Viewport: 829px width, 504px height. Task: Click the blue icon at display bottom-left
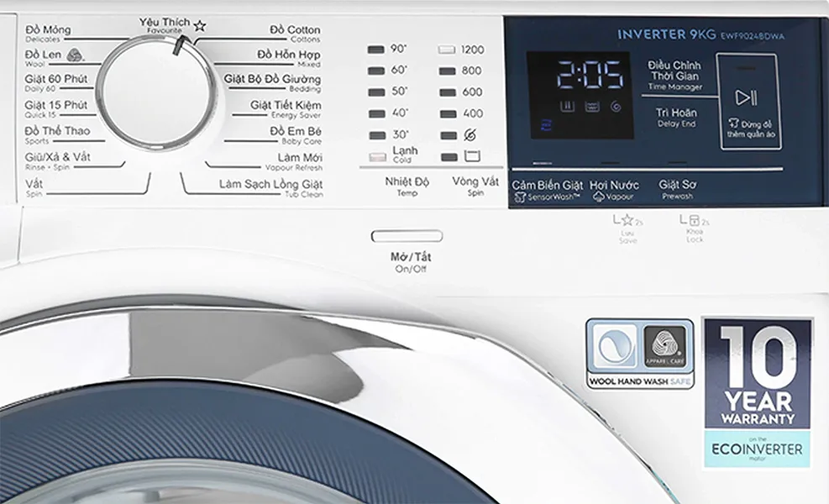546,125
